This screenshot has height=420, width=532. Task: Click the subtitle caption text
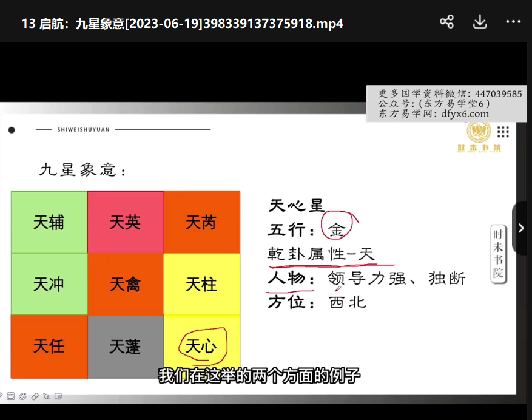(259, 376)
